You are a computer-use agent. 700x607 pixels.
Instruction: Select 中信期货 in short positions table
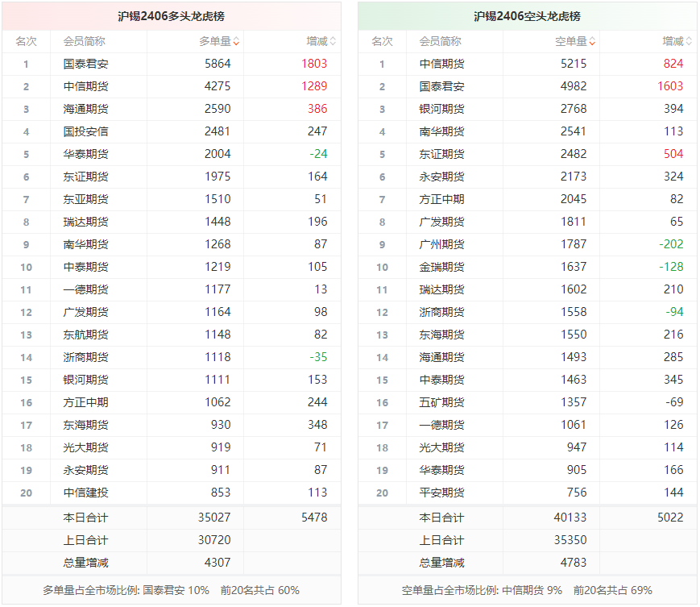[x=441, y=64]
